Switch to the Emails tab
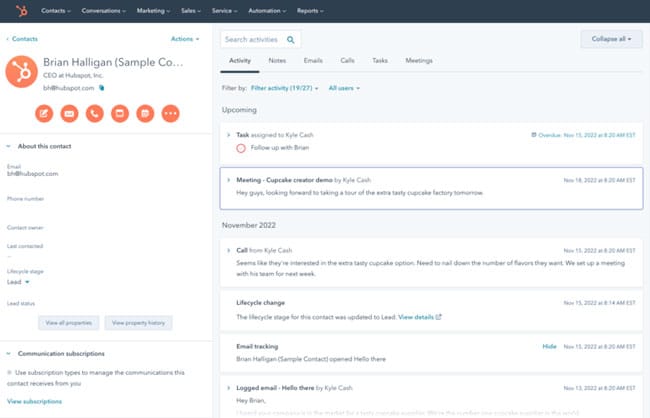Screen dimensions: 650x418 tap(313, 61)
